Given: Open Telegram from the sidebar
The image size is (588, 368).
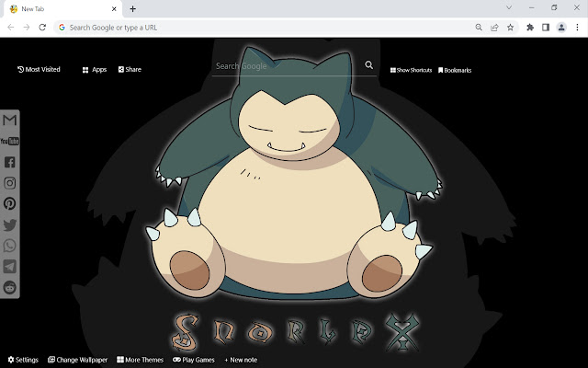Looking at the screenshot, I should 10,266.
